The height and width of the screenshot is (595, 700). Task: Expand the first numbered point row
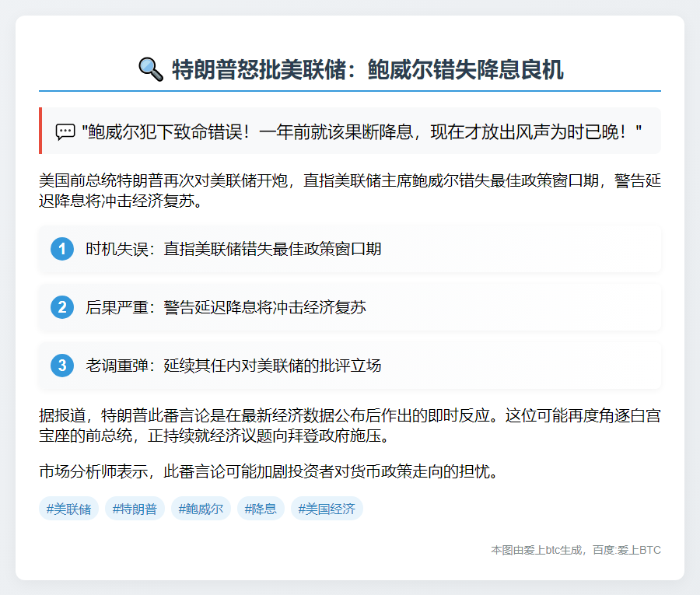pos(350,249)
